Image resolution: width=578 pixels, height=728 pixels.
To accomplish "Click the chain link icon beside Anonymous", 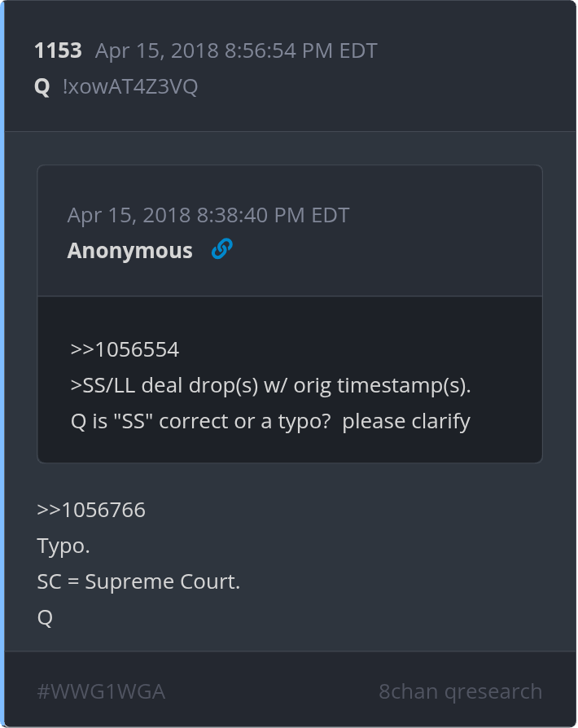I will click(221, 249).
